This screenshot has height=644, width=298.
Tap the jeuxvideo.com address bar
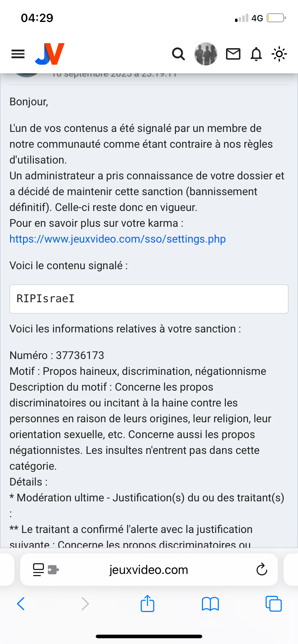(149, 570)
